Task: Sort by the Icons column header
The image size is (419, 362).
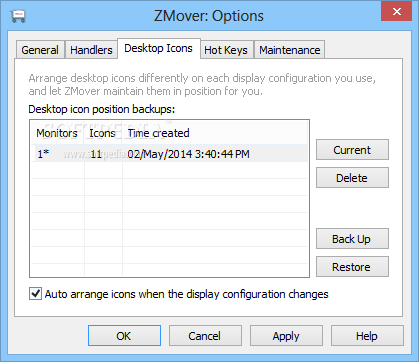Action: 103,133
